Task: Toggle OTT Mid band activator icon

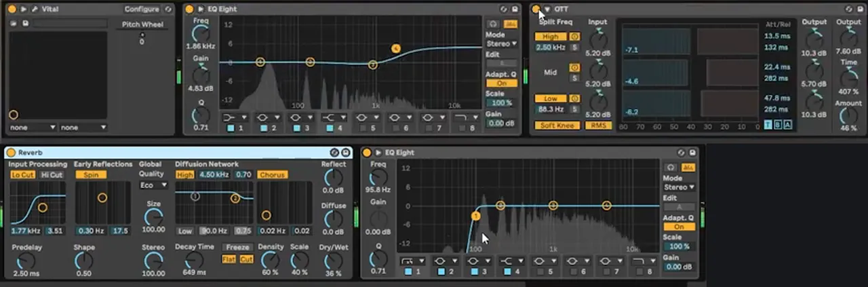Action: point(574,68)
